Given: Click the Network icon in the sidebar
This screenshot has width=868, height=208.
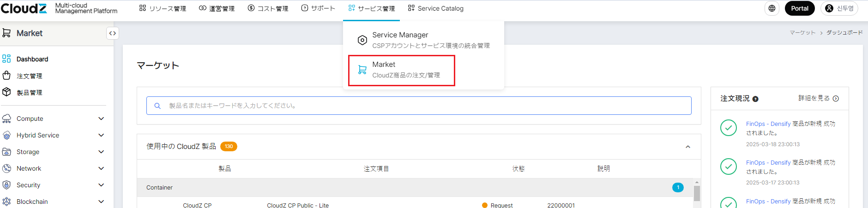Looking at the screenshot, I should [6, 168].
